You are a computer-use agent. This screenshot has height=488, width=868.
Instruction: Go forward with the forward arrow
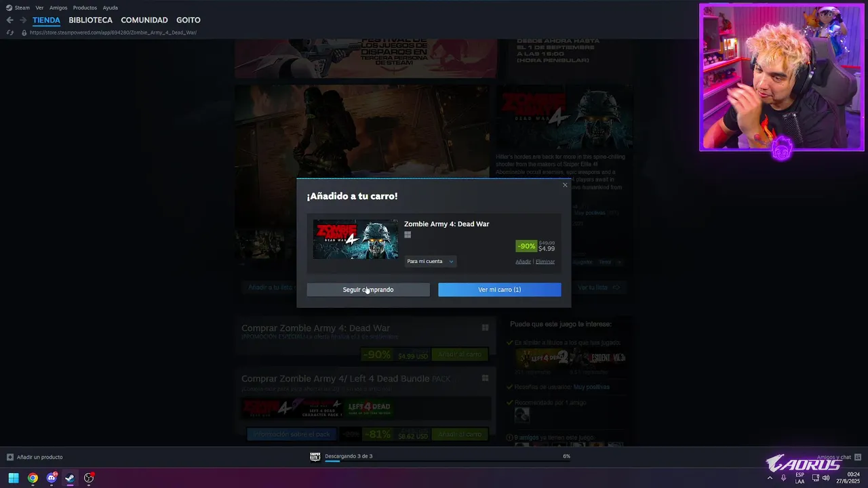pyautogui.click(x=23, y=20)
